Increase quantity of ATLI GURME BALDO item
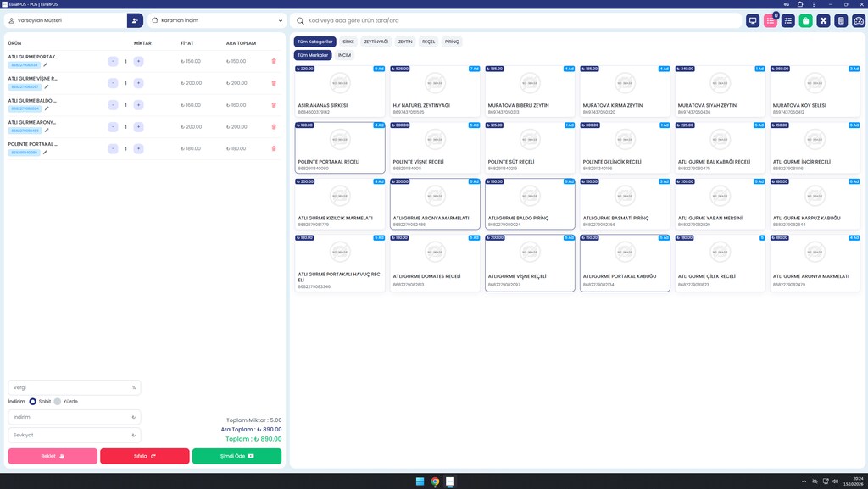This screenshot has height=489, width=868. point(138,105)
